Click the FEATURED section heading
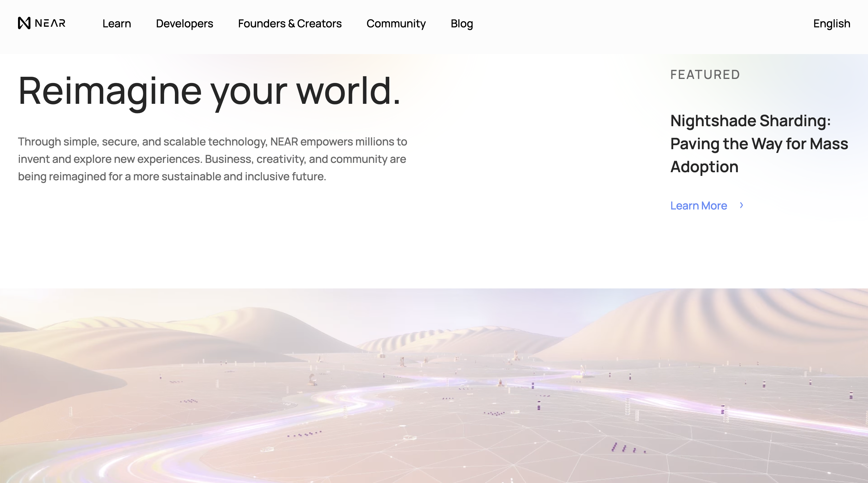The height and width of the screenshot is (483, 868). point(704,75)
